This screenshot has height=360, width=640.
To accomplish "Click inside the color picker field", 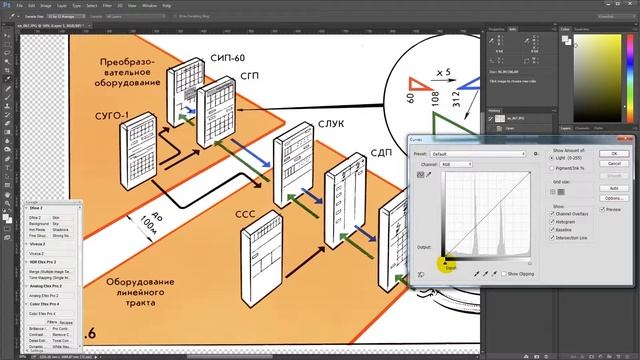I will pos(597,78).
